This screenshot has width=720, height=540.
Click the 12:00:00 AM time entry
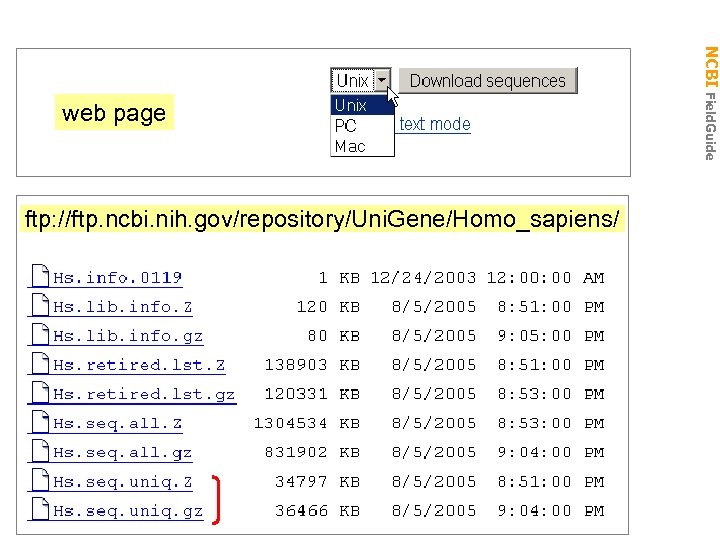click(x=546, y=277)
